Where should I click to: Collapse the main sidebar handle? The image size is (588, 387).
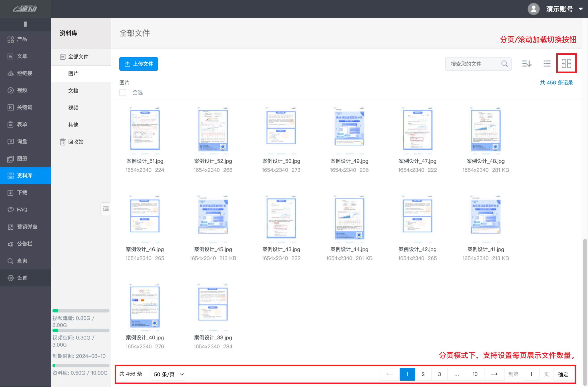click(26, 24)
